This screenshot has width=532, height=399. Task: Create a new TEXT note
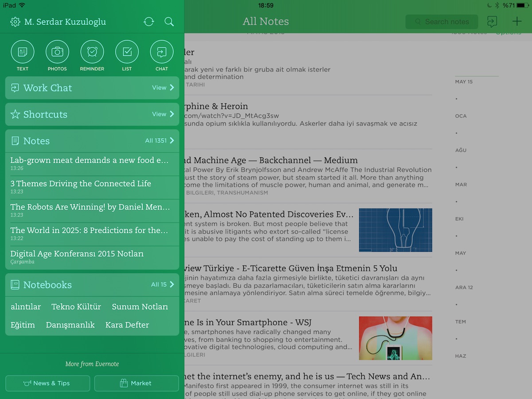coord(23,55)
